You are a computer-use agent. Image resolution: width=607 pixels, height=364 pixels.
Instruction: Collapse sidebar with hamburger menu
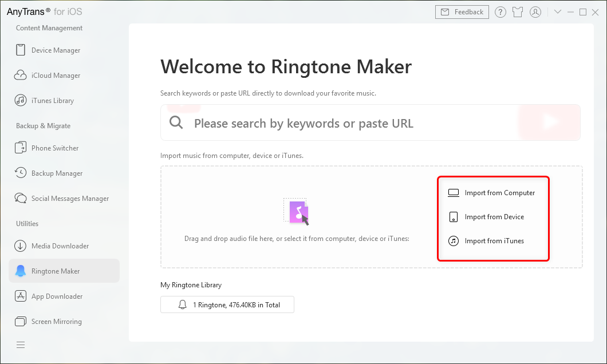click(21, 345)
